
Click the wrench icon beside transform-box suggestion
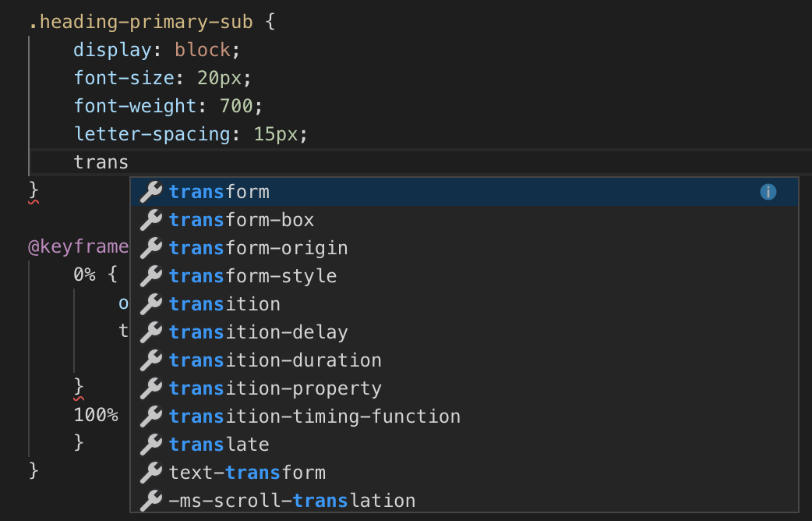click(x=150, y=219)
